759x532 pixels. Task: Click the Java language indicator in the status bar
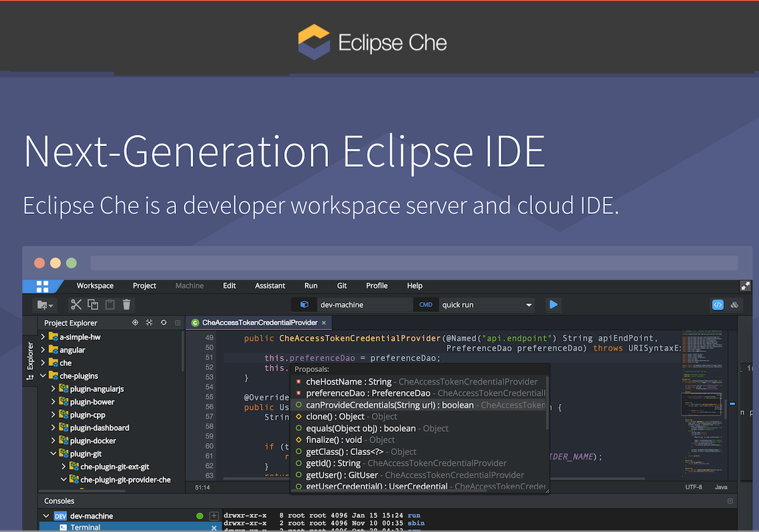click(721, 486)
